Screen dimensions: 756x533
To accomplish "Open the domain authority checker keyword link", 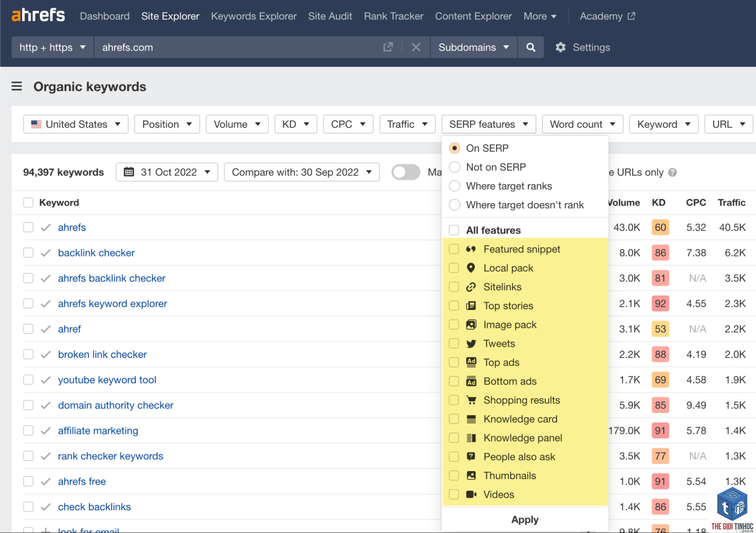I will (116, 405).
